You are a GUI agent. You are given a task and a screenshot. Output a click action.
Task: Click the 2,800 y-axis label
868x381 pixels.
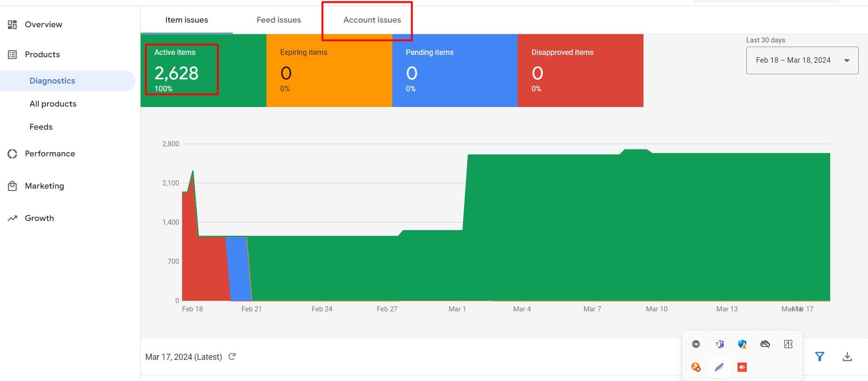[171, 144]
